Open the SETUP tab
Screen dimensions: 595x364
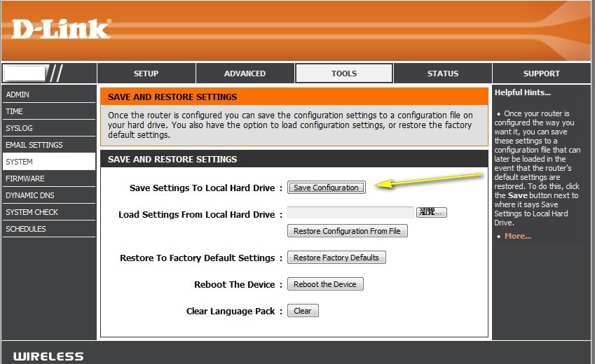pos(146,73)
